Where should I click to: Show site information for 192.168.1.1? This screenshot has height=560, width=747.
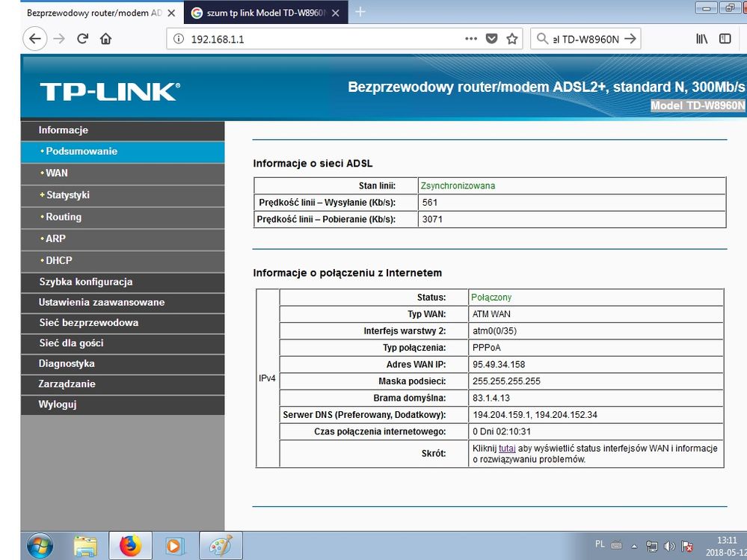[x=179, y=39]
